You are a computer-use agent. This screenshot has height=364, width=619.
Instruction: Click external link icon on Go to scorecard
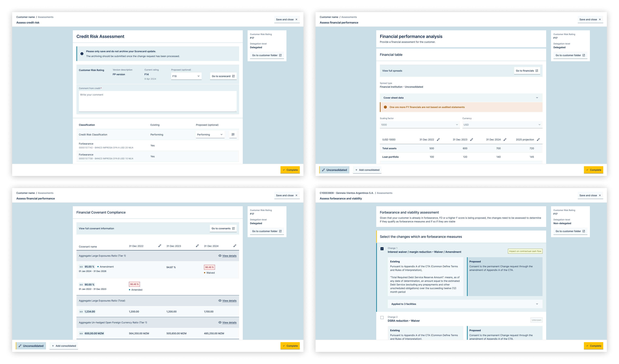tap(233, 76)
